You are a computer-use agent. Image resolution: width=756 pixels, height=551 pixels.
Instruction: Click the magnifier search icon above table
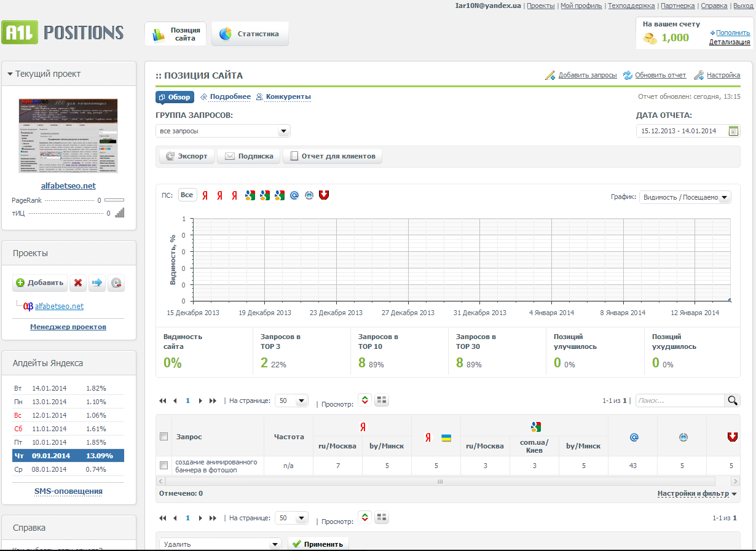[x=733, y=401]
